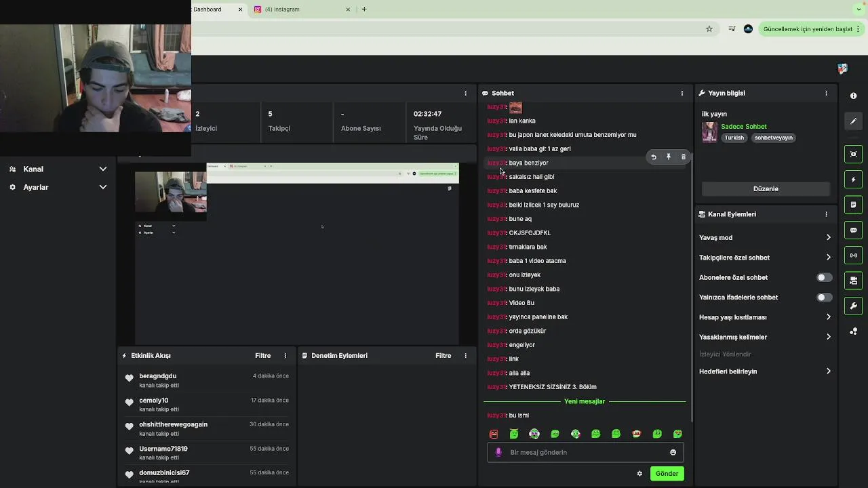
Task: Click the 02:32:47 stream uptime value
Action: coord(427,114)
